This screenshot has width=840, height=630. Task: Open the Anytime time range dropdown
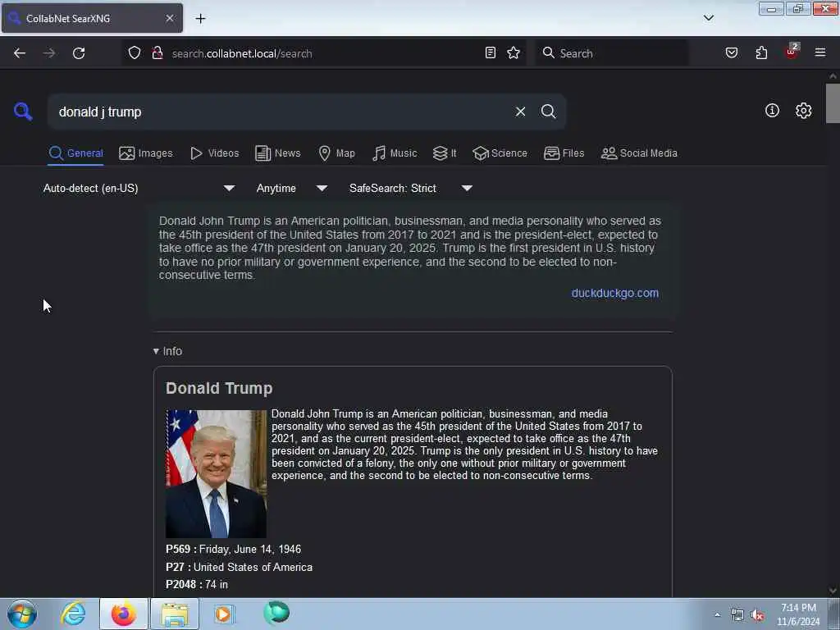tap(292, 188)
